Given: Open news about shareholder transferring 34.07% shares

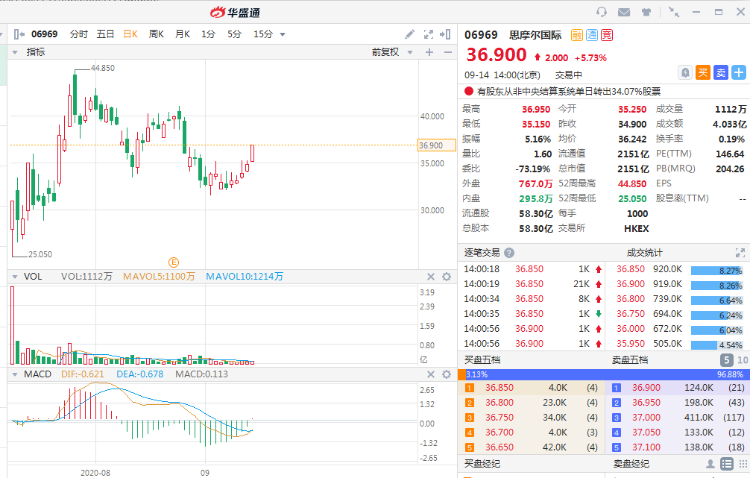Looking at the screenshot, I should pos(569,91).
